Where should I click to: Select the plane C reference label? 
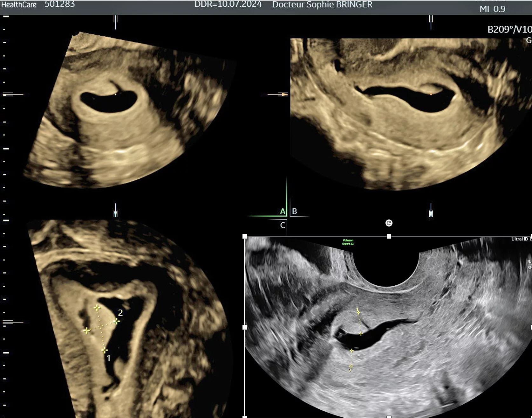(283, 225)
